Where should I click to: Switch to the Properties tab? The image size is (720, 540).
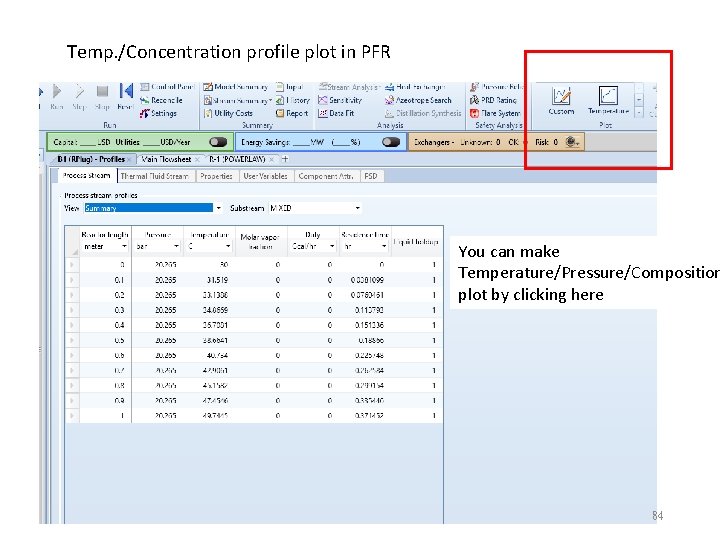[216, 176]
